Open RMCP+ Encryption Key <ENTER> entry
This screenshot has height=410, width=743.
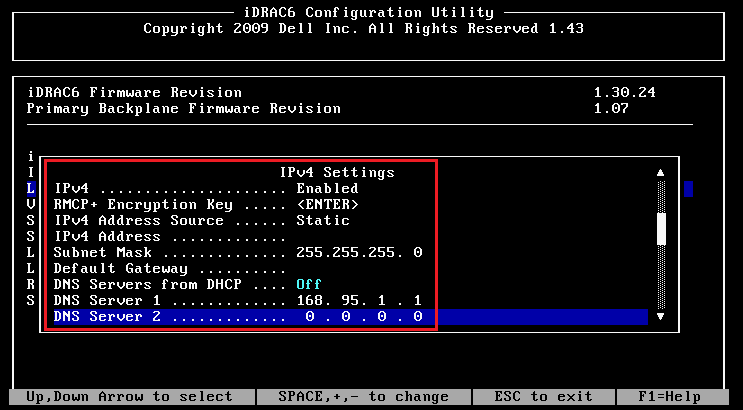click(x=206, y=205)
